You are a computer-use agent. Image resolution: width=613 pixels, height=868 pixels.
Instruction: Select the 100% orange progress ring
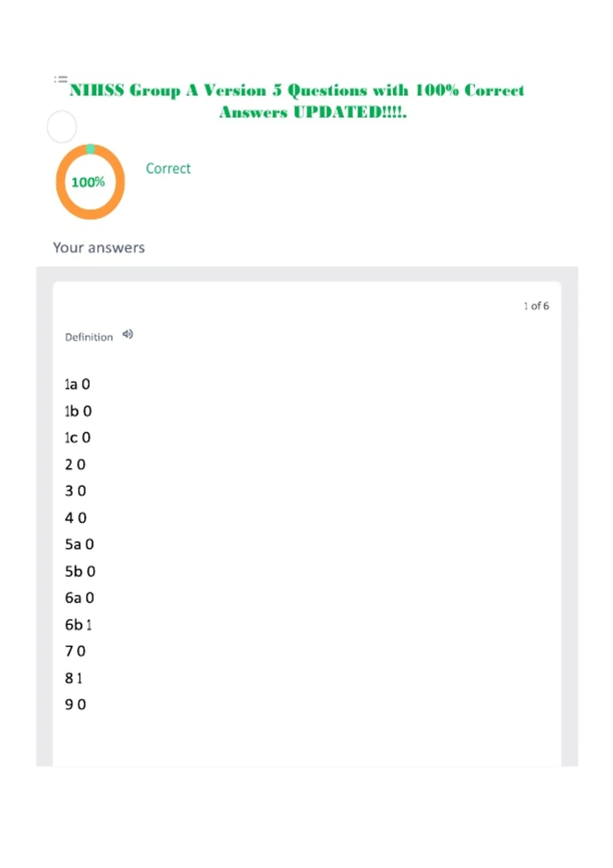(x=90, y=182)
